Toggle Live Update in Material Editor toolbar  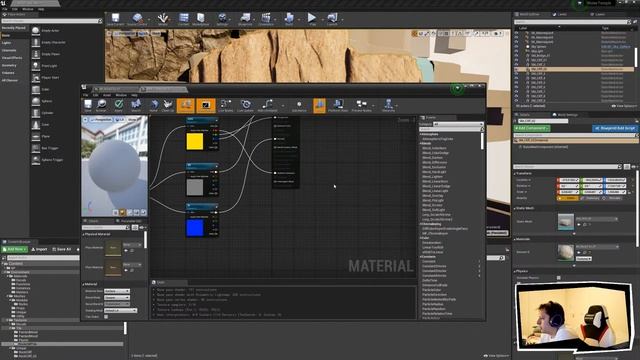pyautogui.click(x=246, y=105)
